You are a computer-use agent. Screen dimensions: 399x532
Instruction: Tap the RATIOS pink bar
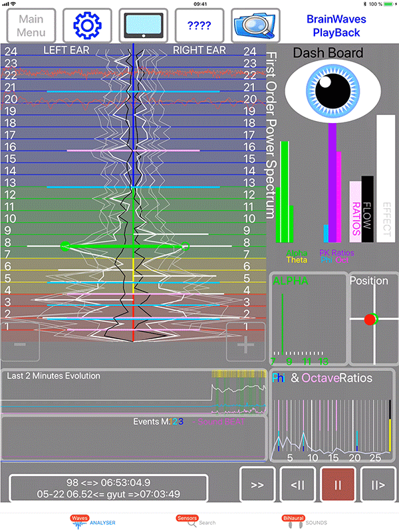click(x=355, y=211)
